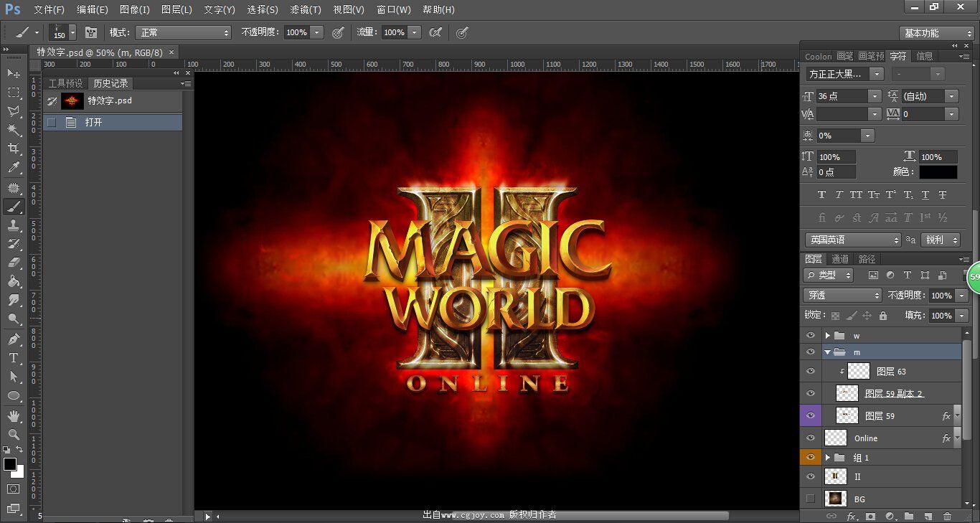Image resolution: width=980 pixels, height=523 pixels.
Task: Expand the w layer group
Action: pyautogui.click(x=827, y=335)
